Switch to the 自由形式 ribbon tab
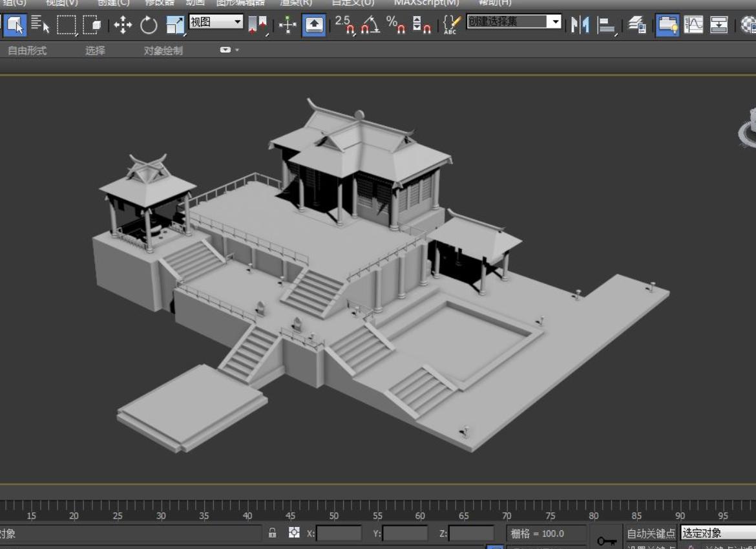 pos(27,50)
